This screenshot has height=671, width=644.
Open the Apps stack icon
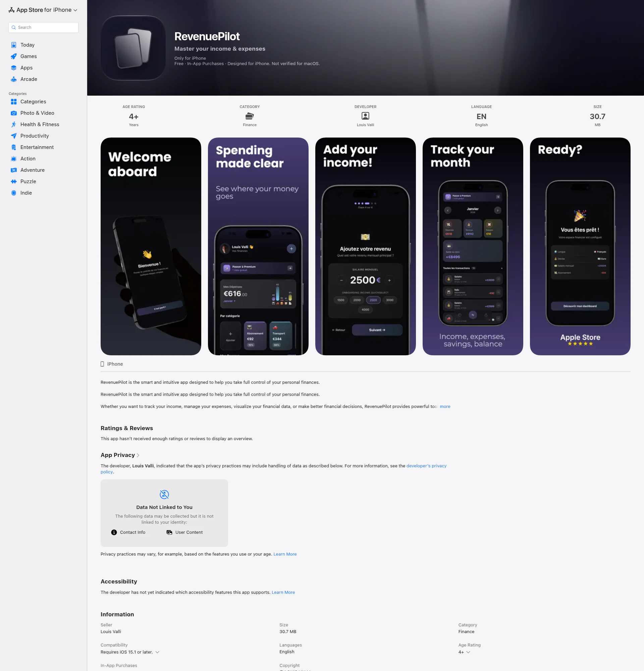(x=14, y=68)
